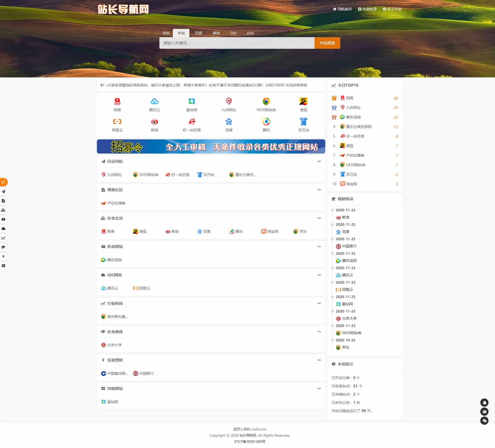Open 卢松松博客 link under 博客社区
This screenshot has width=495, height=448.
[x=113, y=203]
